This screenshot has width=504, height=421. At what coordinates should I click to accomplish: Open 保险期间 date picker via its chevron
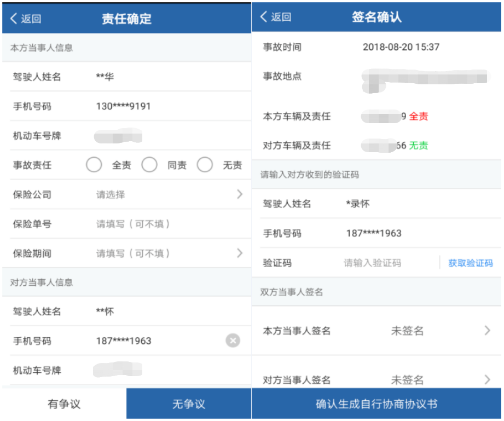(239, 253)
